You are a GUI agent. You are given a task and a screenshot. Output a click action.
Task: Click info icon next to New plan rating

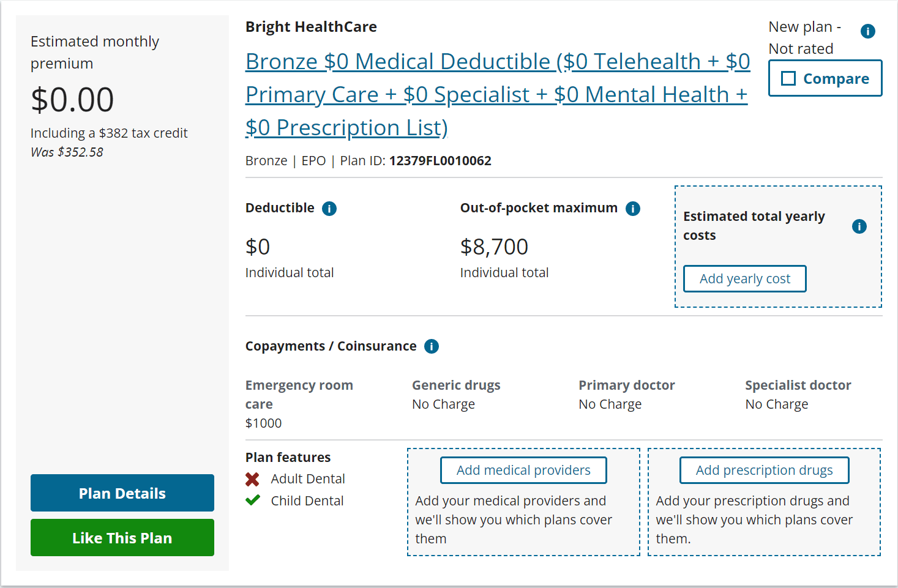coord(868,31)
